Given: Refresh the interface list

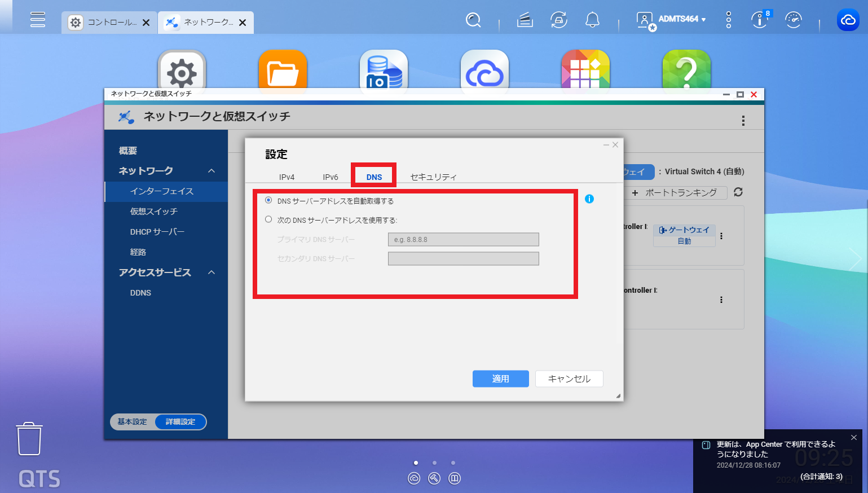Looking at the screenshot, I should tap(738, 192).
